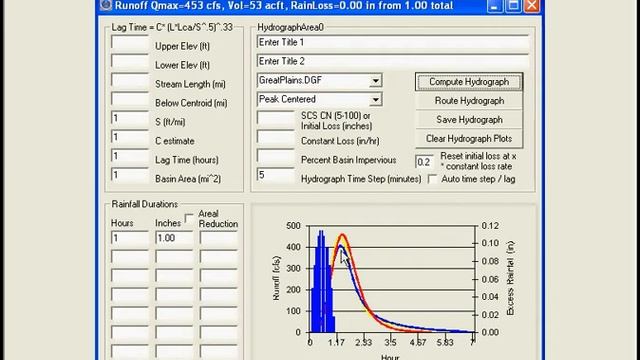Click the Enter Title 1 field

393,42
